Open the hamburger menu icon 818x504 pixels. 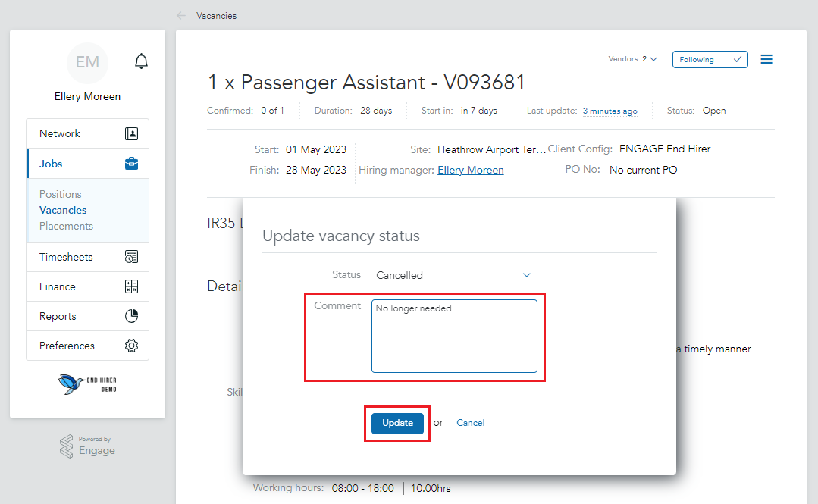[766, 59]
